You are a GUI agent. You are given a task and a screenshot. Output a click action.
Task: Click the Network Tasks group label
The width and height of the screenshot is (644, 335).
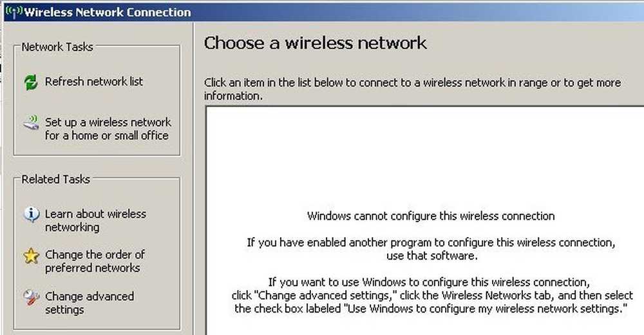pos(57,47)
